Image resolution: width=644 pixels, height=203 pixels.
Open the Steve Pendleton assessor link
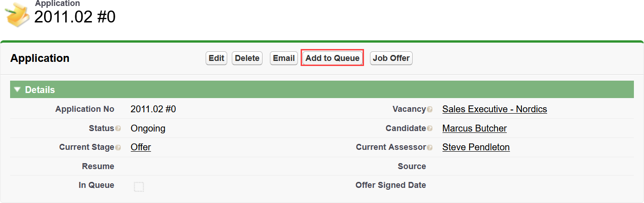[x=476, y=147]
